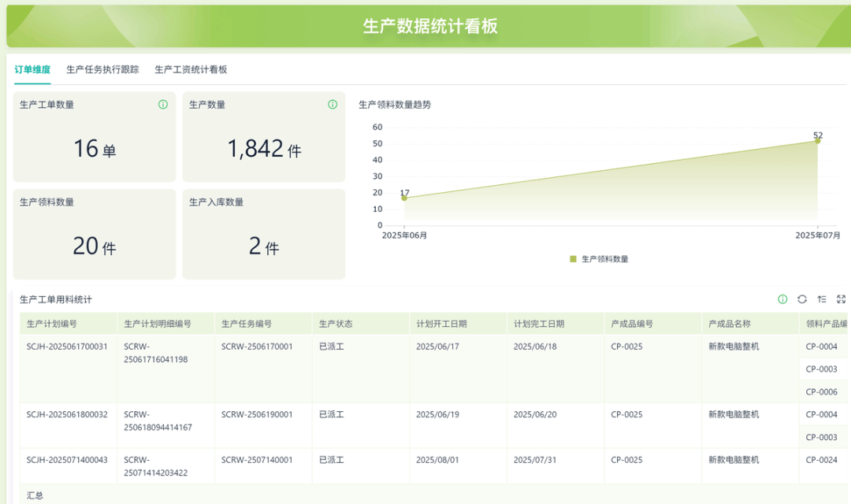This screenshot has height=504, width=851.
Task: Switch to 订单维度 tab
Action: [x=32, y=69]
